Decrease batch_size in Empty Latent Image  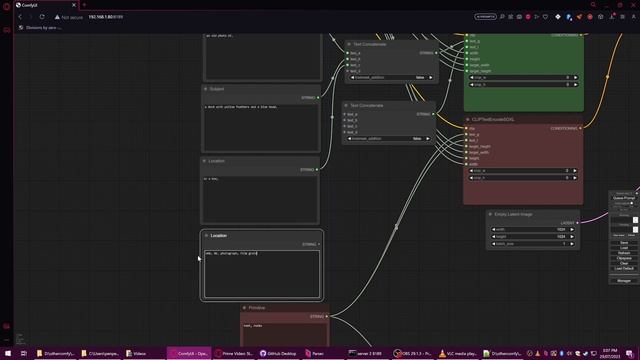coord(493,244)
